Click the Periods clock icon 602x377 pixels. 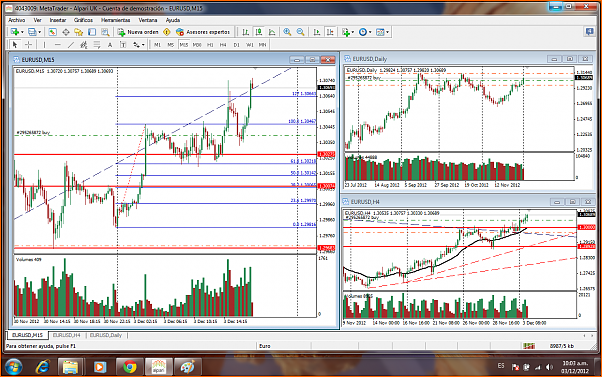tap(363, 32)
